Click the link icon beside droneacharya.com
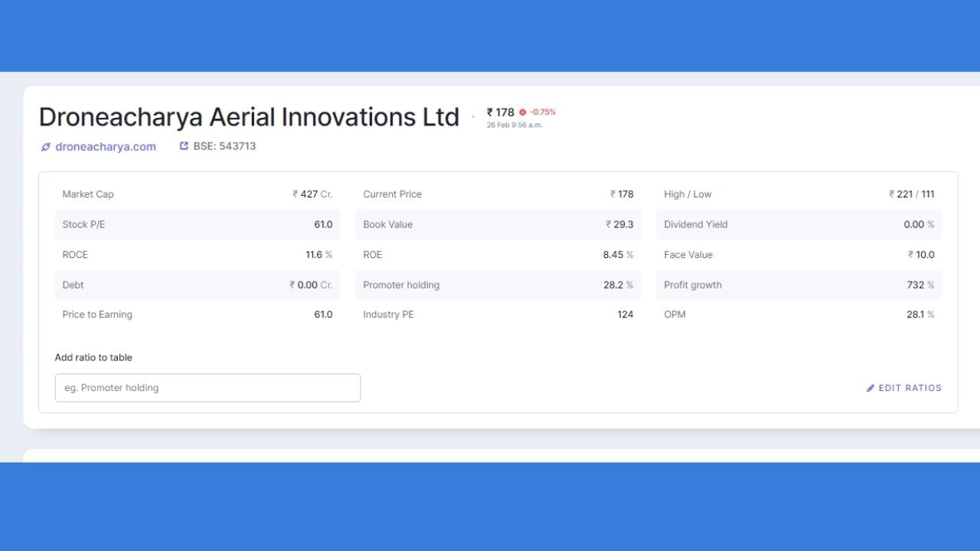The image size is (980, 551). point(46,147)
